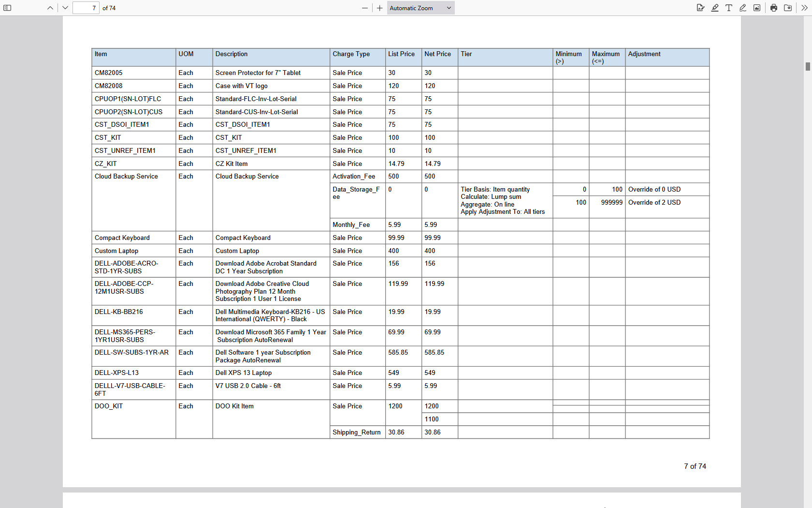
Task: Zoom out of the document
Action: click(365, 8)
